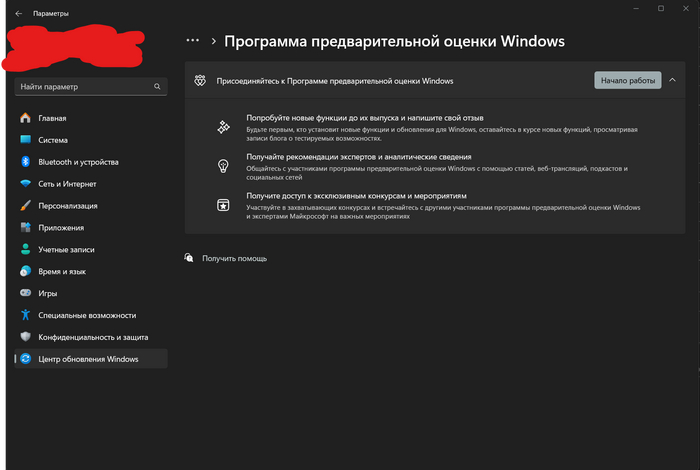Click the Найти параметр search field
The width and height of the screenshot is (700, 470).
tap(91, 87)
